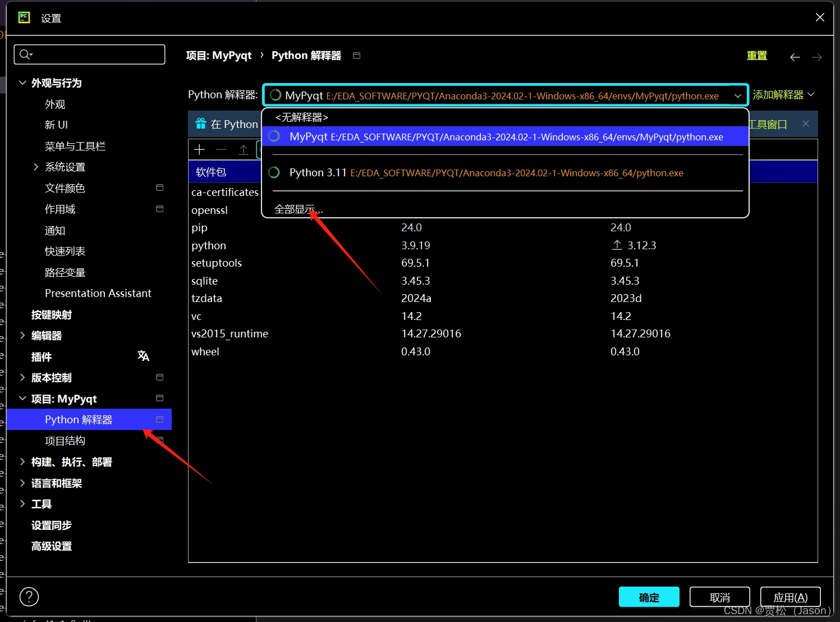Screen dimensions: 840x622
Task: Click the project icon beside 文件颜色
Action: pyautogui.click(x=159, y=187)
